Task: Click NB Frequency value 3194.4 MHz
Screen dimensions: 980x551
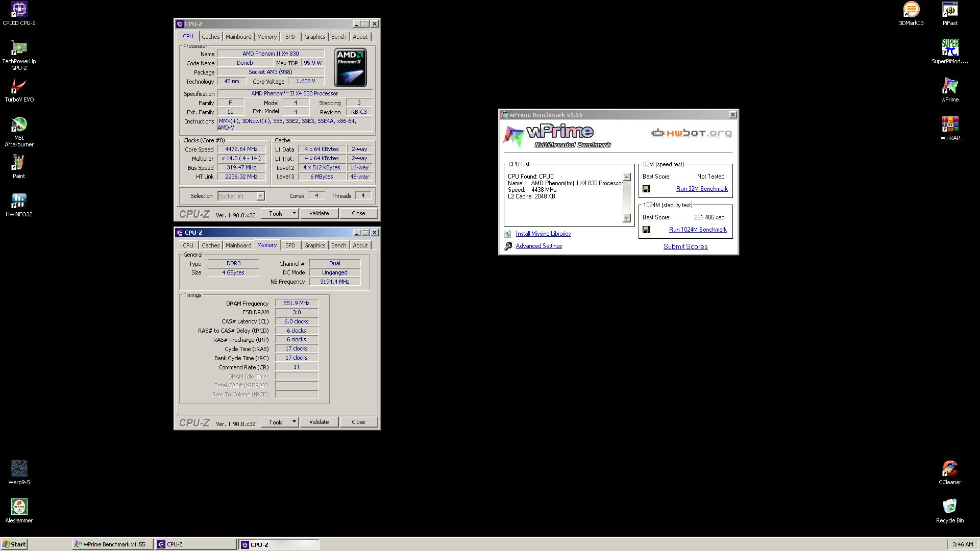Action: click(x=335, y=282)
